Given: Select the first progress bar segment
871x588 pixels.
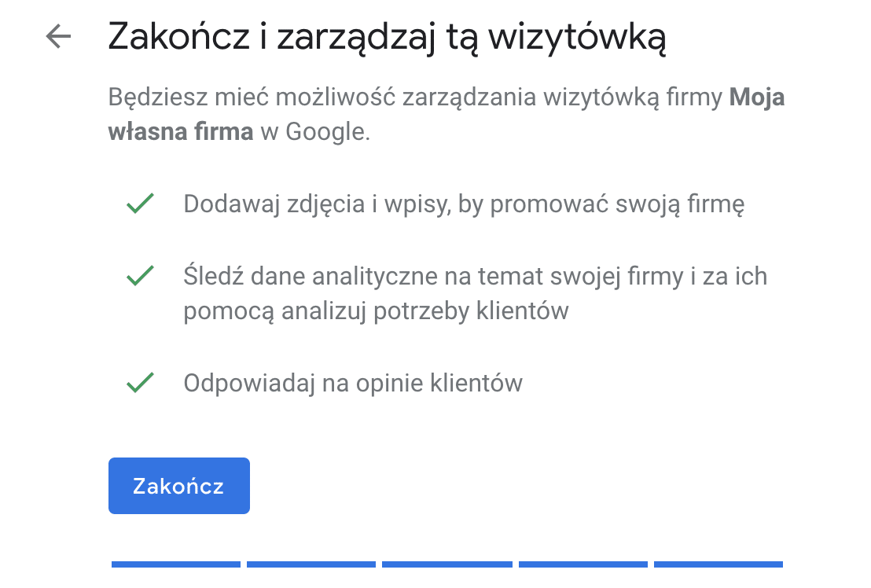Looking at the screenshot, I should [175, 565].
